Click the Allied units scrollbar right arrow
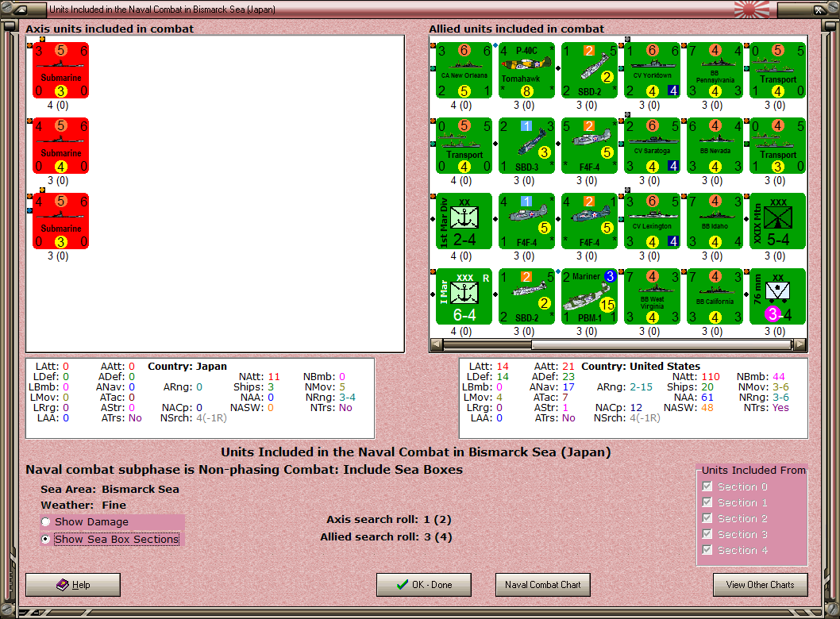Image resolution: width=840 pixels, height=619 pixels. pos(800,344)
